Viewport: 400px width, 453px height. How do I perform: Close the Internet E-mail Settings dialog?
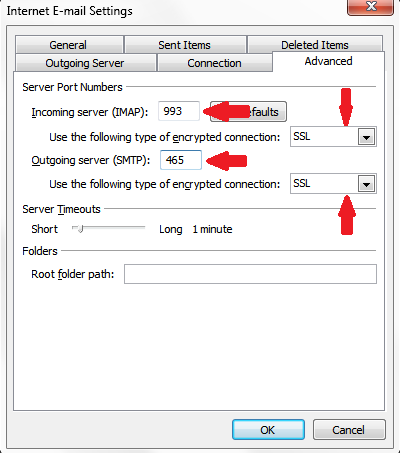click(x=371, y=7)
